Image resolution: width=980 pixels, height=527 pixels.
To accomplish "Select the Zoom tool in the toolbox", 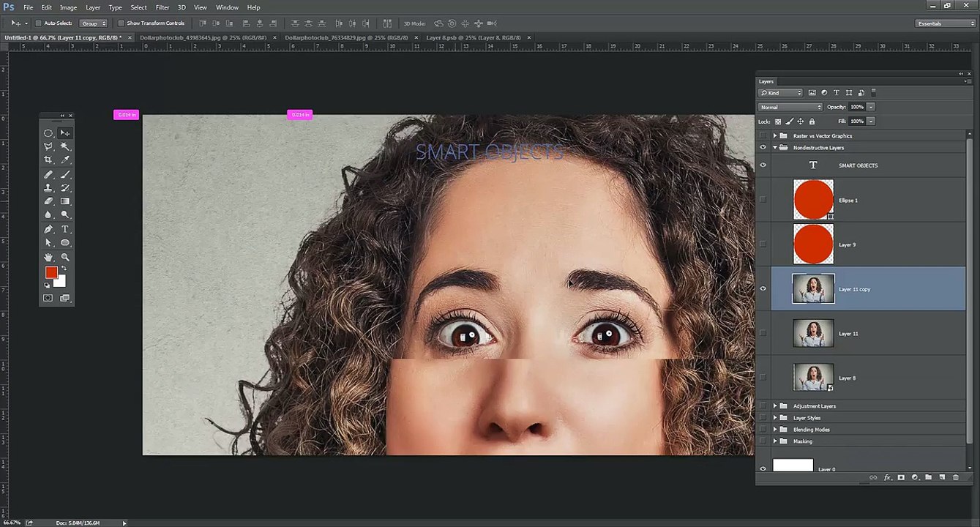I will point(65,257).
